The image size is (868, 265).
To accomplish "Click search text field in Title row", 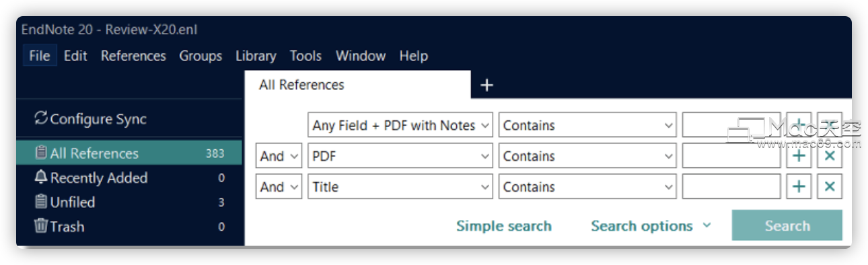I will 731,187.
